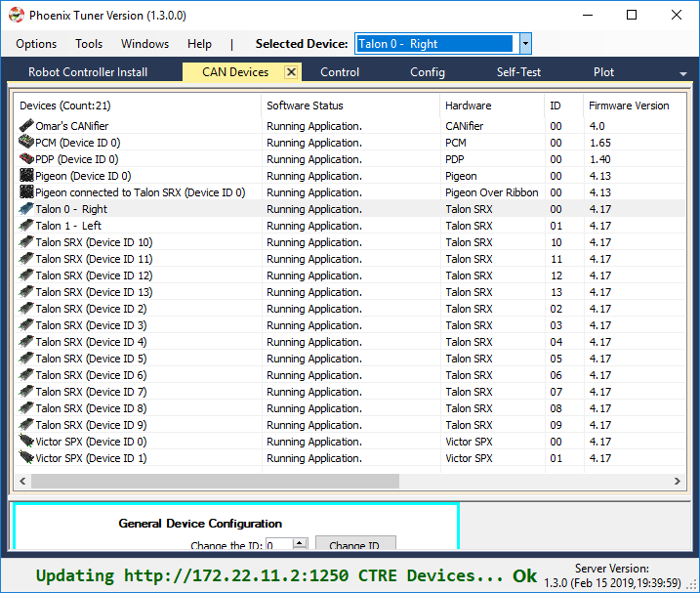The image size is (700, 593).
Task: Click the Victor SPX (Device ID 1) name
Action: (x=91, y=458)
